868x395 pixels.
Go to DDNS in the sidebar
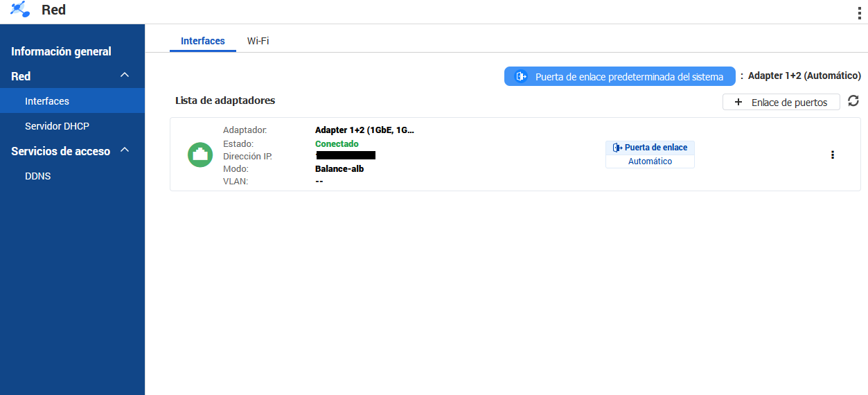click(37, 176)
